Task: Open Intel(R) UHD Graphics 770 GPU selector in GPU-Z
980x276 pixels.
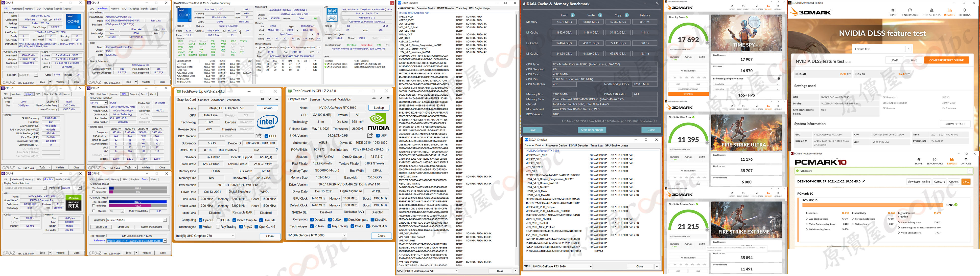Action: 205,236
